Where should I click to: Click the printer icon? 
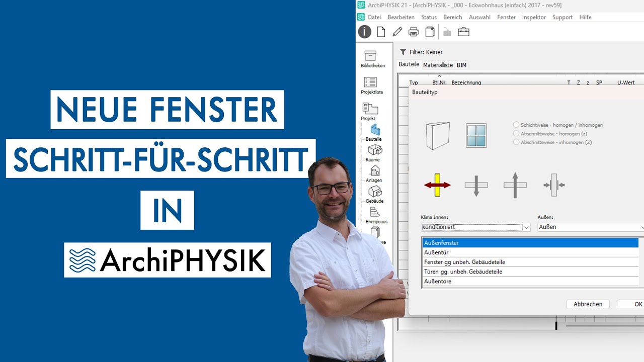pyautogui.click(x=414, y=32)
